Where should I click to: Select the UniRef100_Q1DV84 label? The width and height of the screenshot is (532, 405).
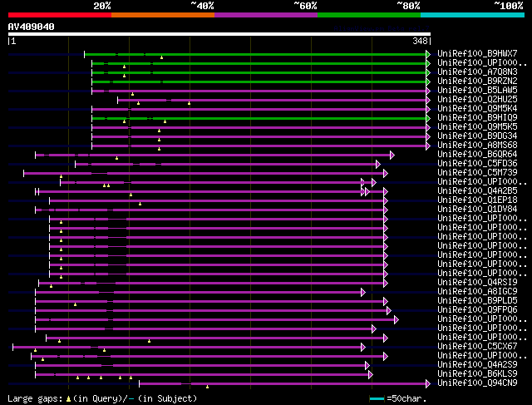click(477, 209)
